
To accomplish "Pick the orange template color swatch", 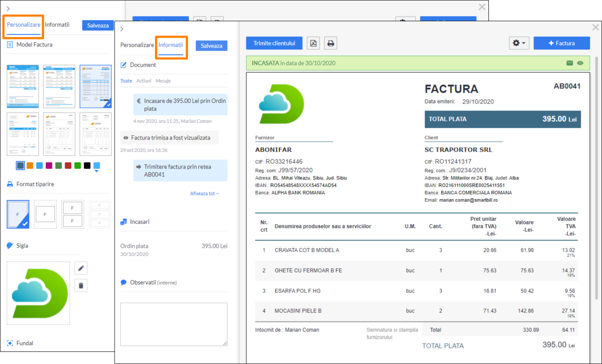I will click(x=29, y=165).
